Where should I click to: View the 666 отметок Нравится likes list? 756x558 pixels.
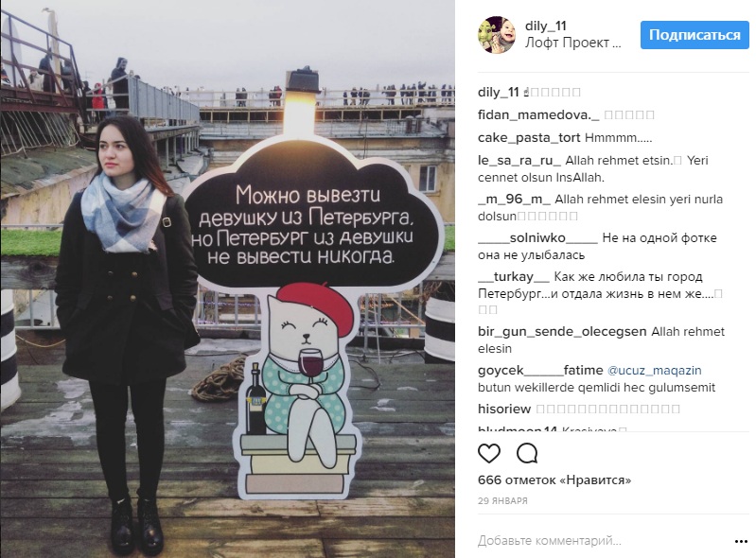point(554,480)
